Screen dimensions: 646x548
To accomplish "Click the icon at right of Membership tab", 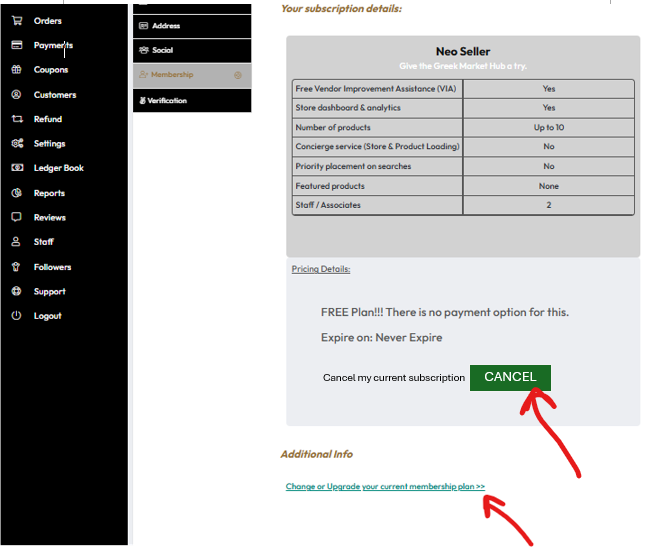I will pos(238,75).
